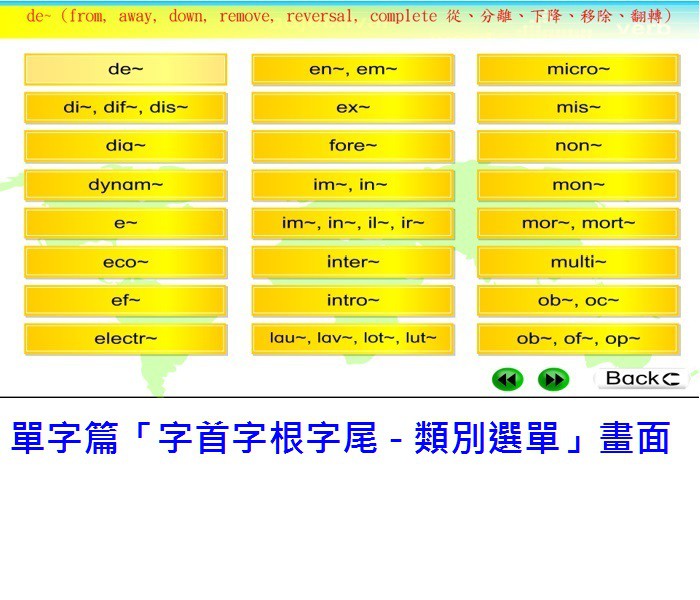
Task: Open the mis~ prefix category
Action: (578, 107)
